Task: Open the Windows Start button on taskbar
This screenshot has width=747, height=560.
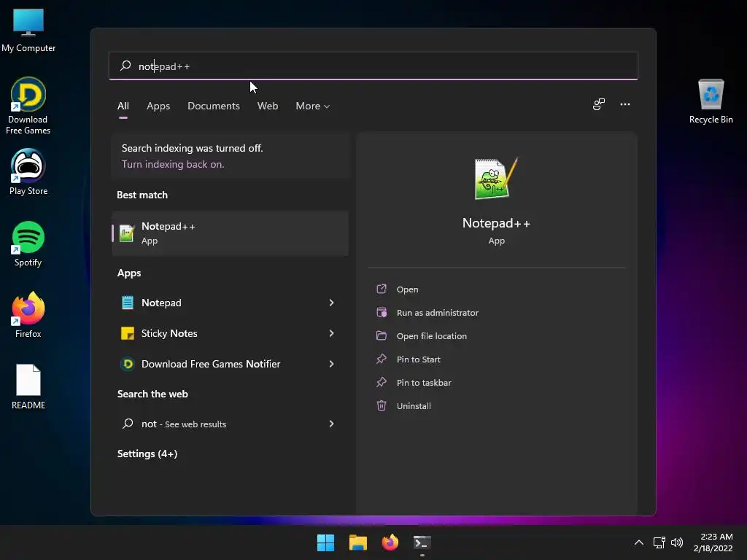Action: tap(326, 542)
